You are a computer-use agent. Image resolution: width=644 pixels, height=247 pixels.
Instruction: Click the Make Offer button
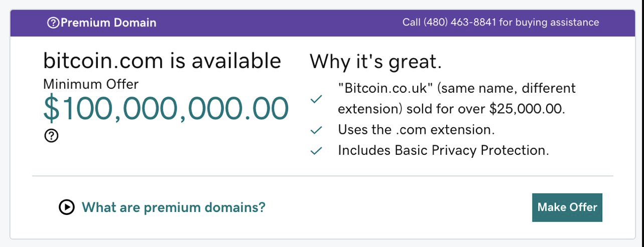[x=567, y=207]
